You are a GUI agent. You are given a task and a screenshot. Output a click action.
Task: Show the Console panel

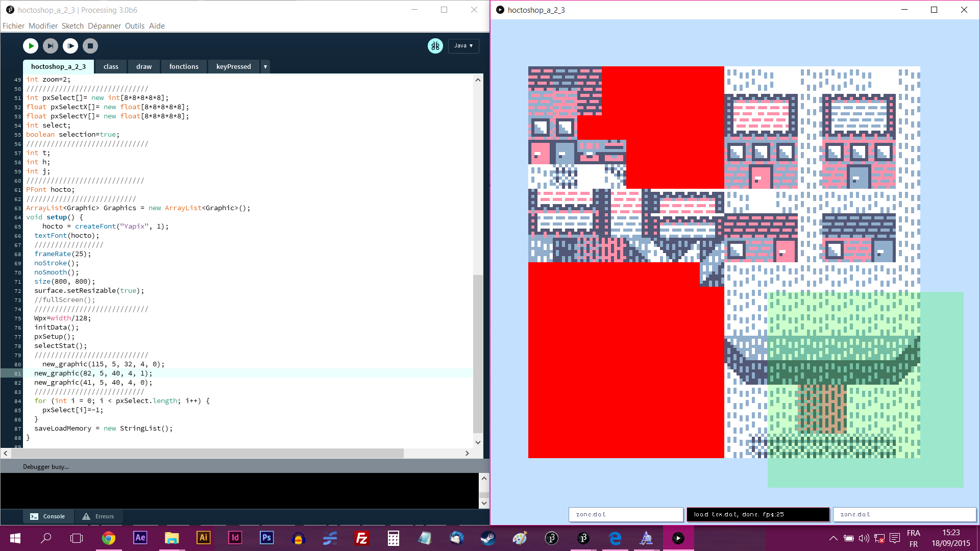pyautogui.click(x=48, y=516)
